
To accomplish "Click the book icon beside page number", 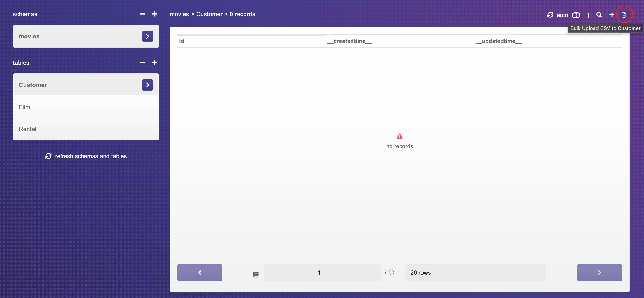I will pyautogui.click(x=256, y=274).
